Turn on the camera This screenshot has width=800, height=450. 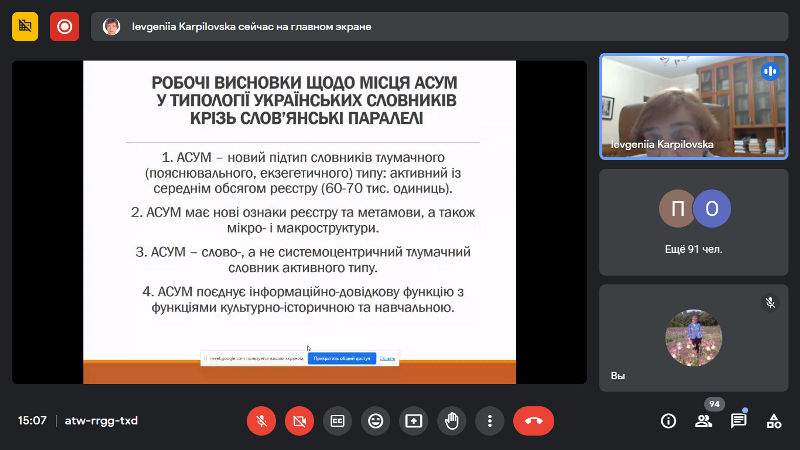pos(299,421)
